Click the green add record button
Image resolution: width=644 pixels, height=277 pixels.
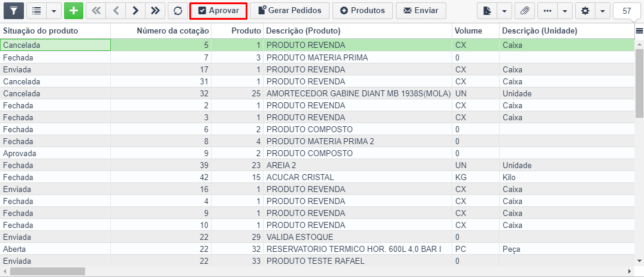(74, 11)
